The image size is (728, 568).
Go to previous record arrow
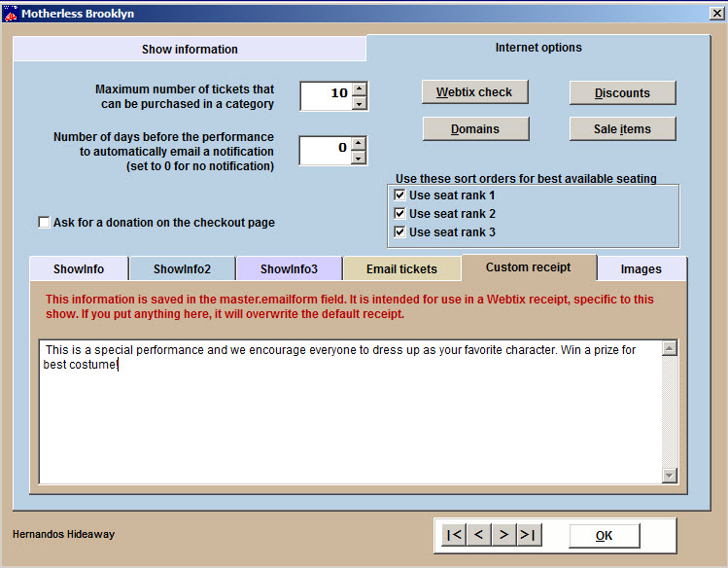tap(478, 535)
